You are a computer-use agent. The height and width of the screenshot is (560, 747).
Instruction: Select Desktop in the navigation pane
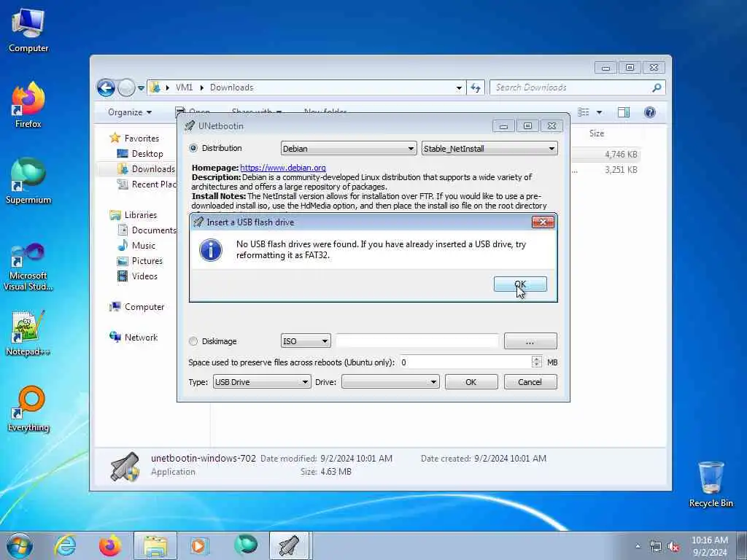coord(147,154)
